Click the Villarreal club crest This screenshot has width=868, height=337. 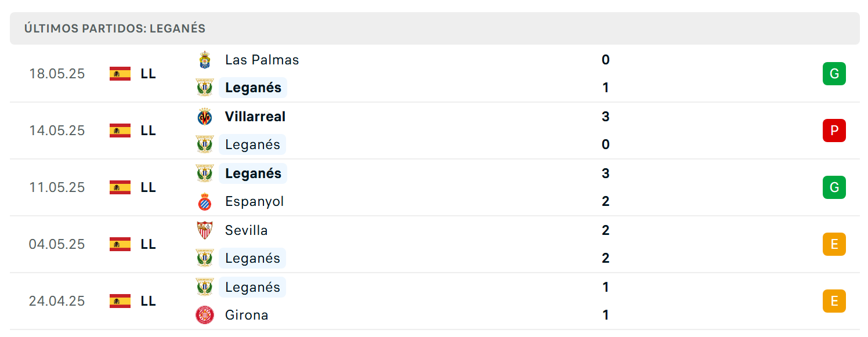tap(205, 117)
